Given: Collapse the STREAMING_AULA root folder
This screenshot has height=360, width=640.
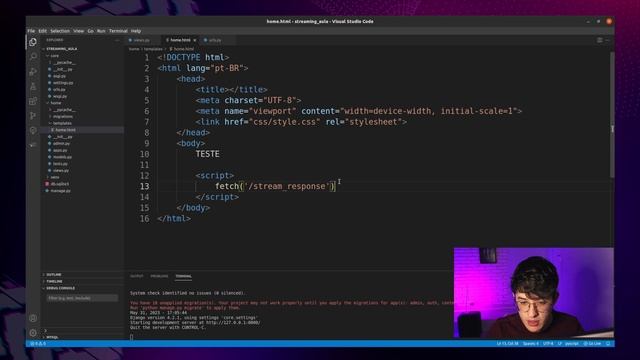Looking at the screenshot, I should [62, 49].
